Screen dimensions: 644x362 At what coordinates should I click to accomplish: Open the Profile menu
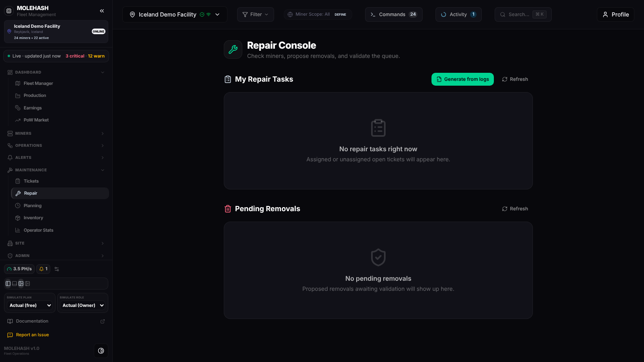tap(615, 14)
